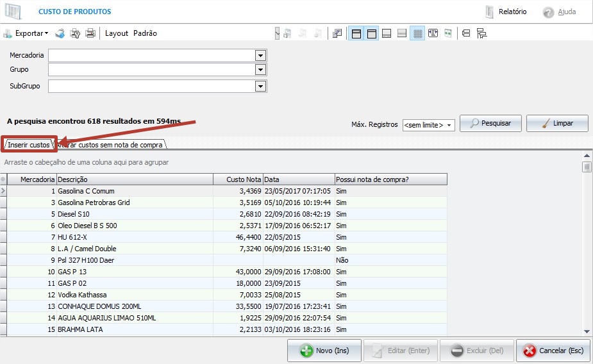Click the Custo de Produtos window icon

13,12
